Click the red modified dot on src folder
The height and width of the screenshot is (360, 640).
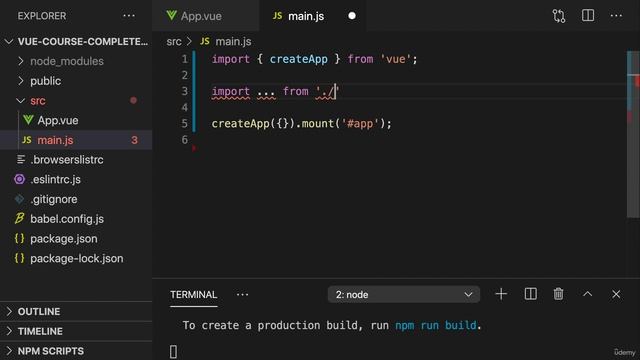133,100
